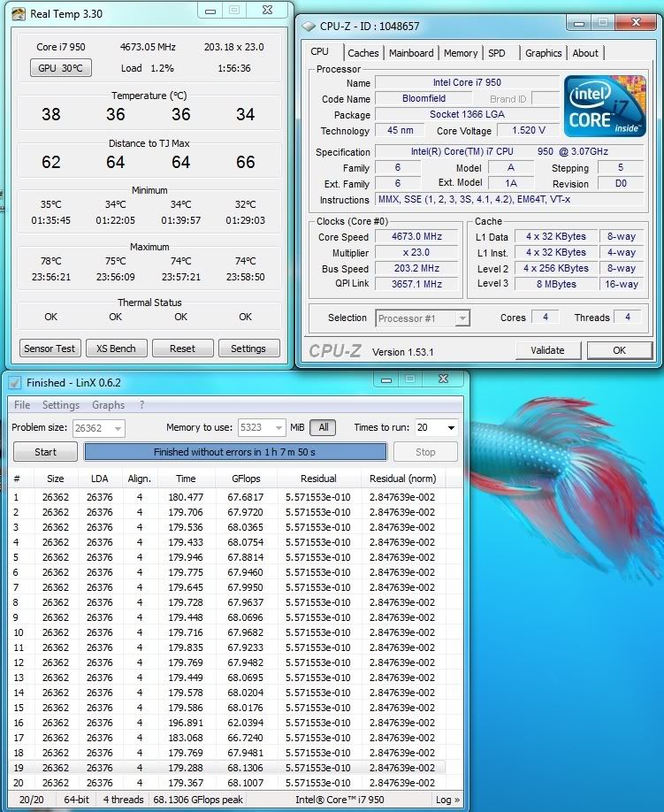The width and height of the screenshot is (664, 812).
Task: Click the LinX finished progress bar
Action: click(235, 452)
